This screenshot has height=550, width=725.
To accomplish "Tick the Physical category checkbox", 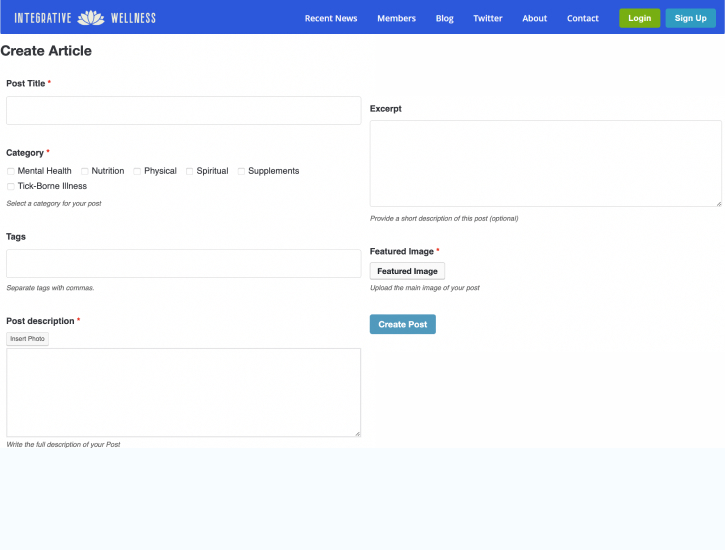I will 137,171.
